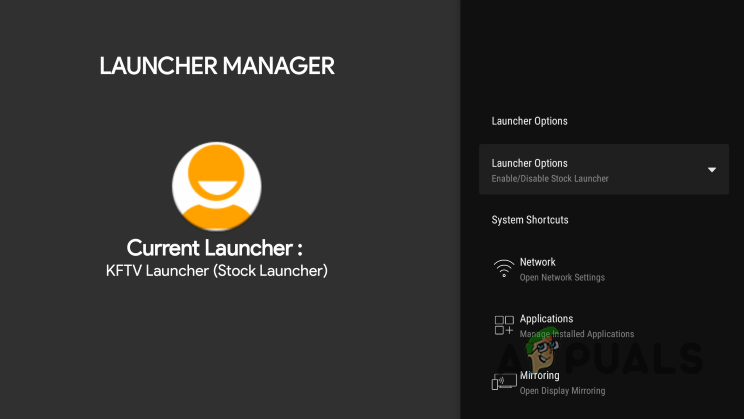Viewport: 744px width, 419px height.
Task: Click the Mirroring display icon
Action: (x=504, y=382)
